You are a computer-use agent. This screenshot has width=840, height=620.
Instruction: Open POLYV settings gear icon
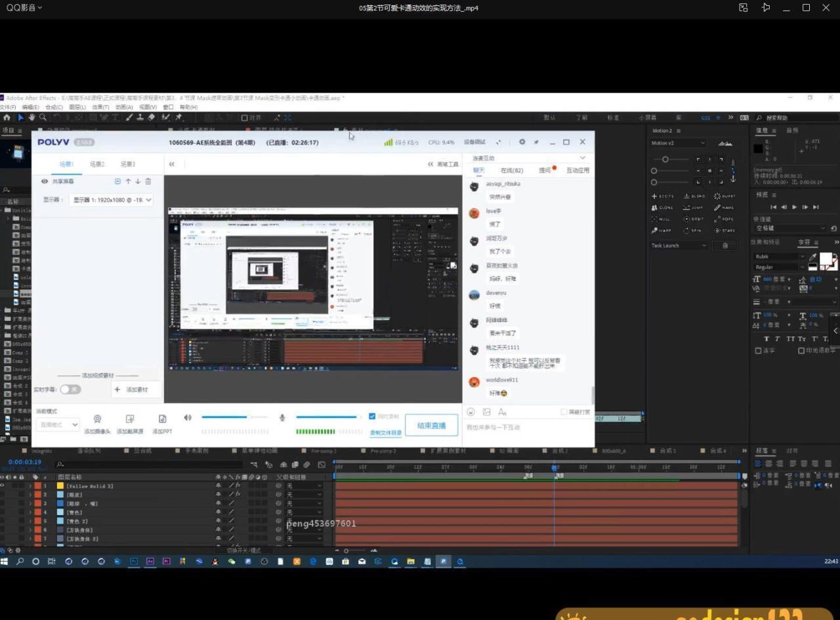pyautogui.click(x=522, y=142)
